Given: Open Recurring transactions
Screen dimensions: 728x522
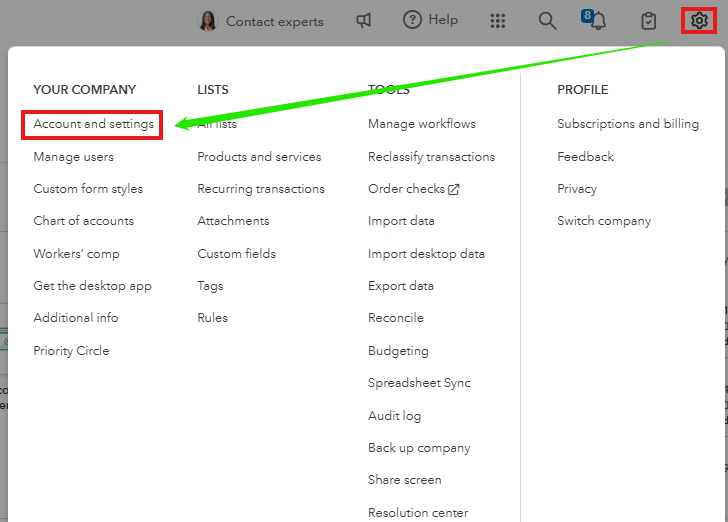Looking at the screenshot, I should (261, 189).
